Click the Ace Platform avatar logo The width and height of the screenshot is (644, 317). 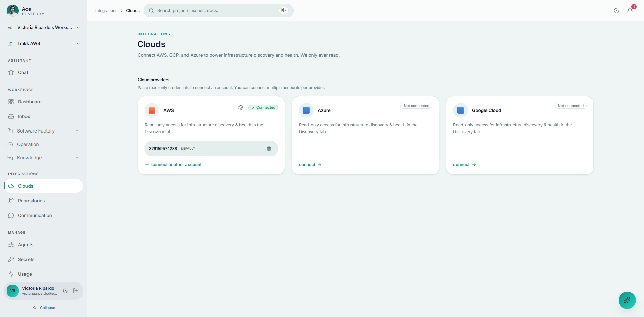click(13, 11)
